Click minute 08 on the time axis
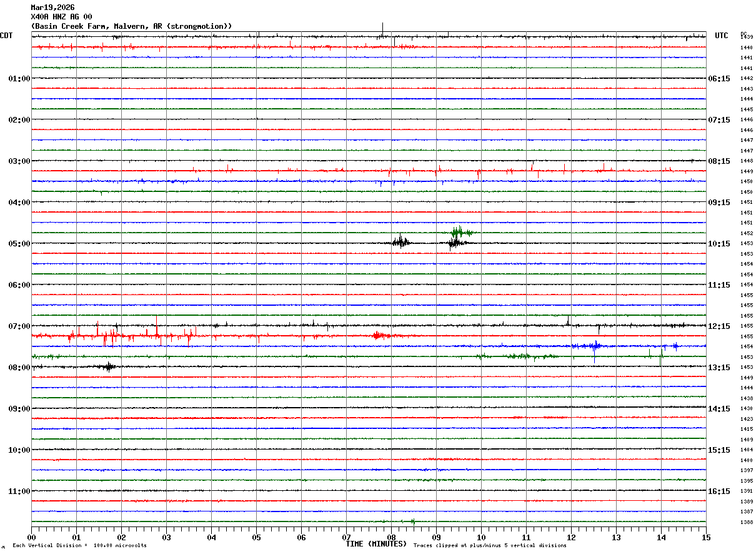Viewport: 756px width, 554px height. coord(391,537)
